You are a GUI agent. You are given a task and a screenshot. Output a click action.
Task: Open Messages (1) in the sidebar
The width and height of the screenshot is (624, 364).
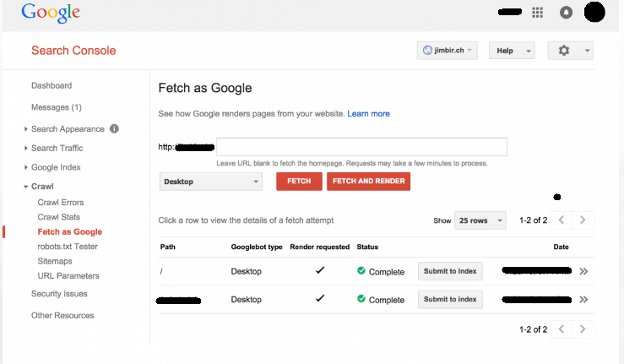57,107
